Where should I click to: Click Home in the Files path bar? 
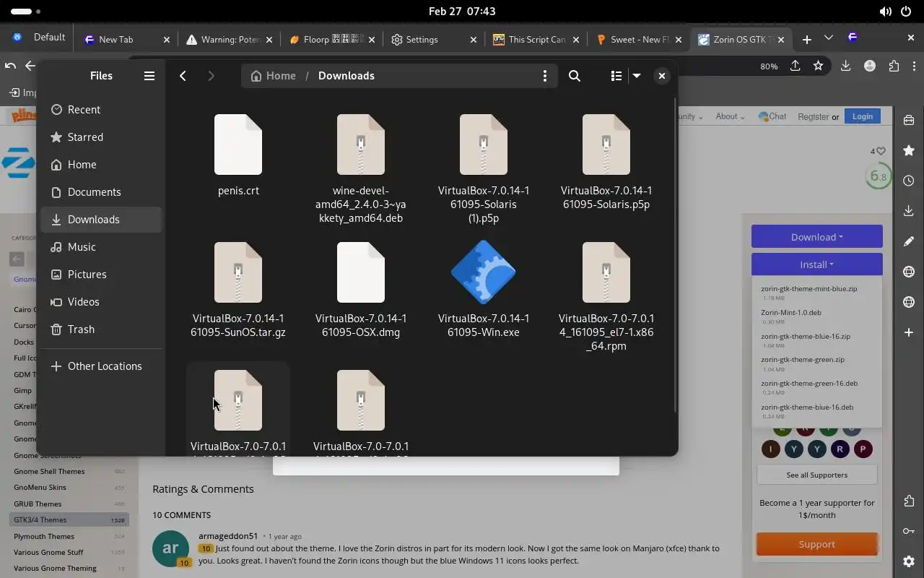click(274, 76)
